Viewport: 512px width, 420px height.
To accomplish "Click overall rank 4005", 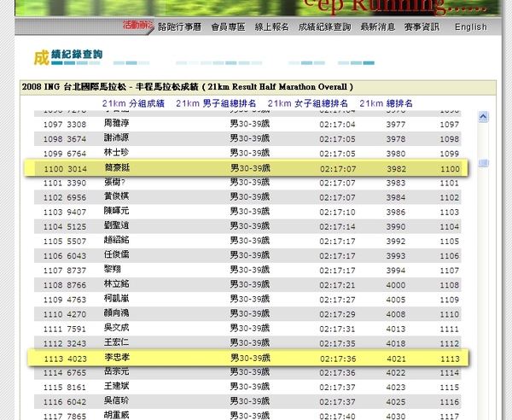I will (396, 300).
